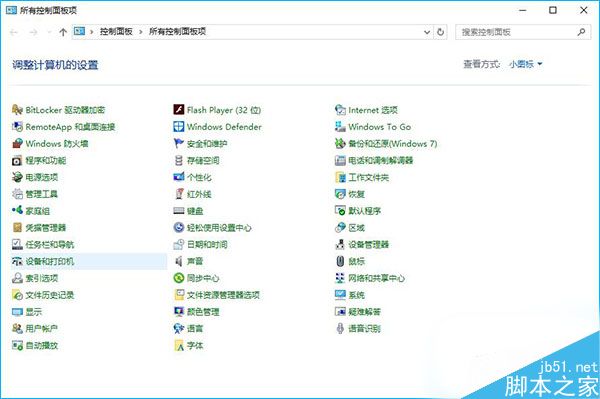Open the 日期和时间 item

click(201, 244)
